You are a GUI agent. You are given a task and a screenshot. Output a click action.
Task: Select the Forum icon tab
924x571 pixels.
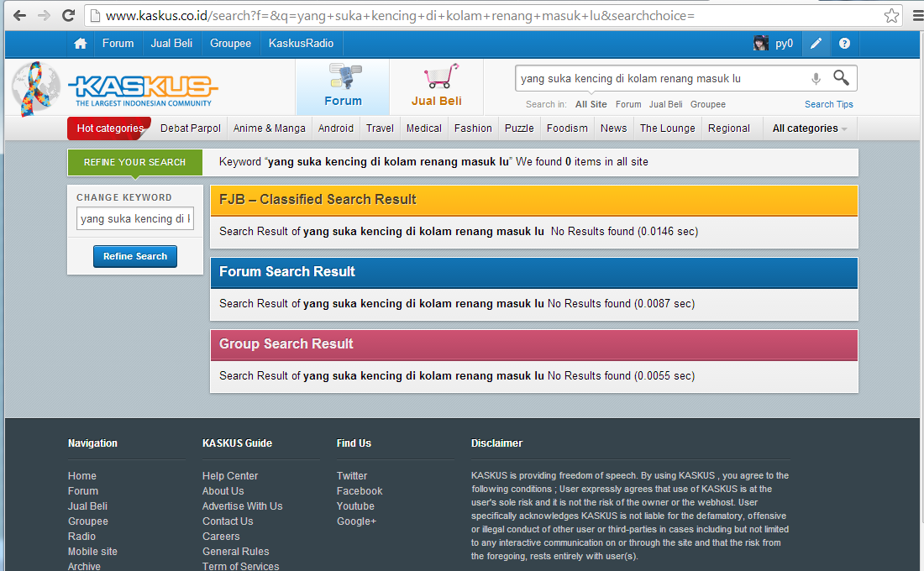tap(343, 86)
